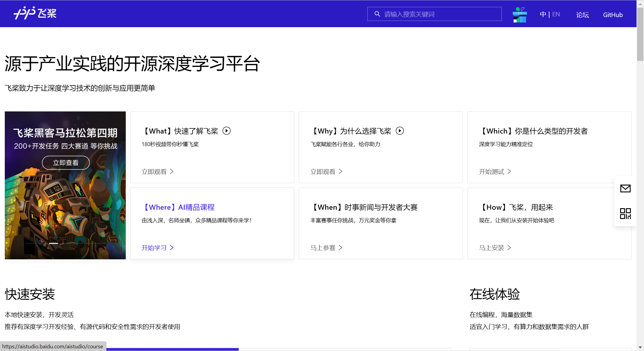Click text 飞桨赋能各行各业，给你助力
This screenshot has width=644, height=351.
pos(345,144)
